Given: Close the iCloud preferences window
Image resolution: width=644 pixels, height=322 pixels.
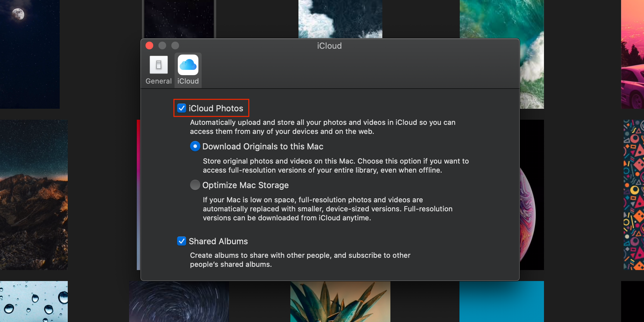Looking at the screenshot, I should (x=149, y=45).
